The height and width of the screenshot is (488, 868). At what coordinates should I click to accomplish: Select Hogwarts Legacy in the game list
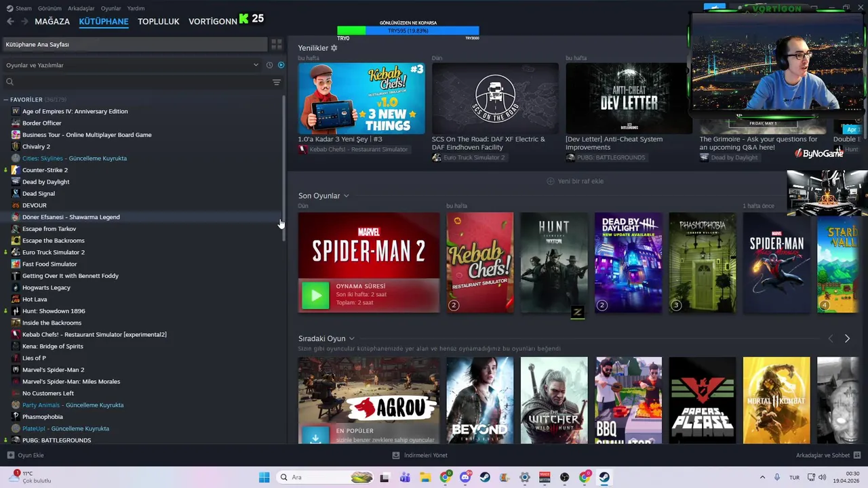(x=46, y=287)
